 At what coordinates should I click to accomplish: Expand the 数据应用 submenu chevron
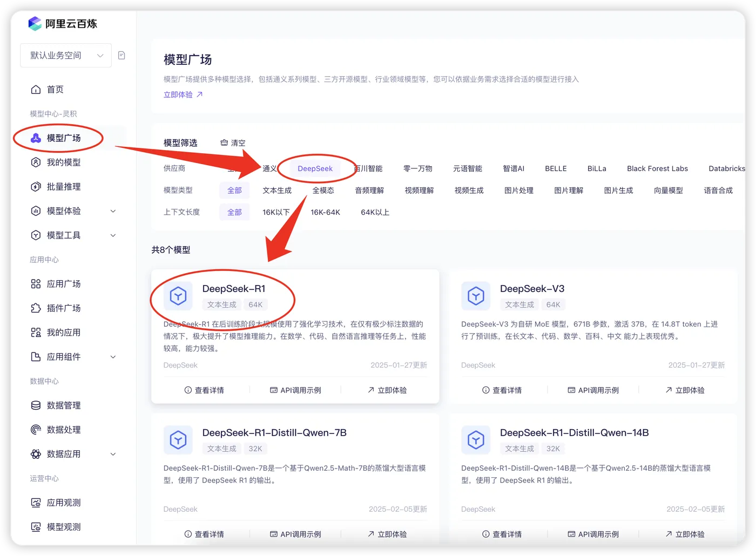113,454
